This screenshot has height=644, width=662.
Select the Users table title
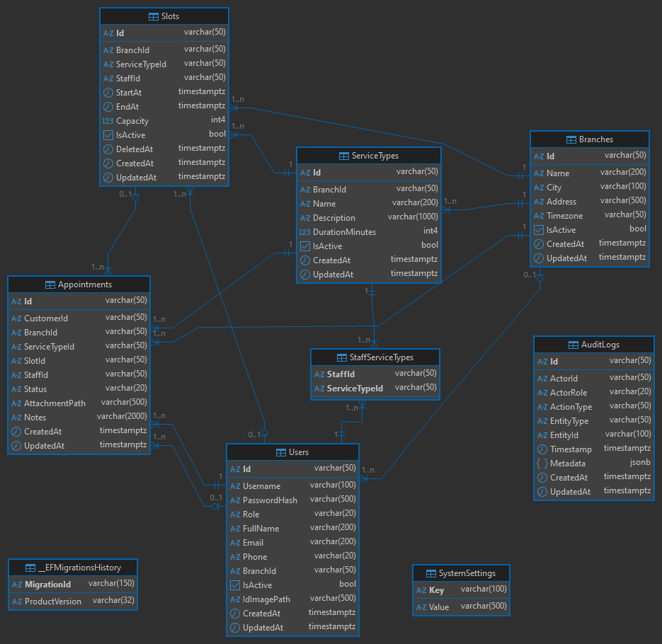pyautogui.click(x=299, y=452)
